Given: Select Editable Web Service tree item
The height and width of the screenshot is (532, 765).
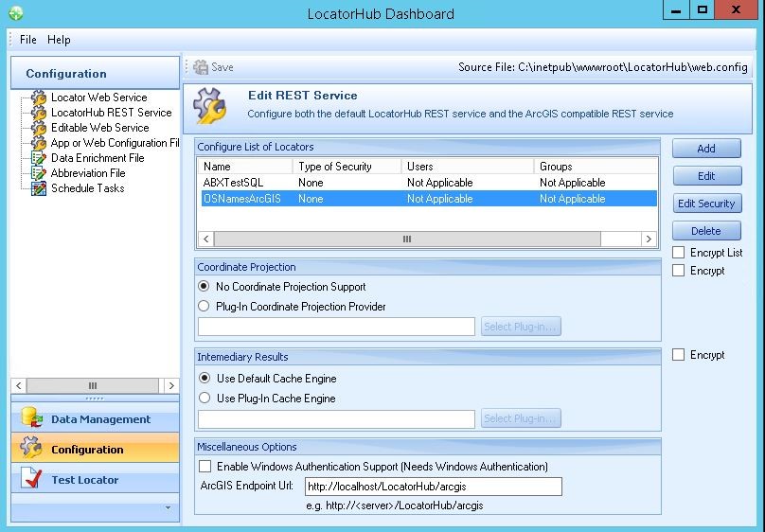Looking at the screenshot, I should (100, 128).
